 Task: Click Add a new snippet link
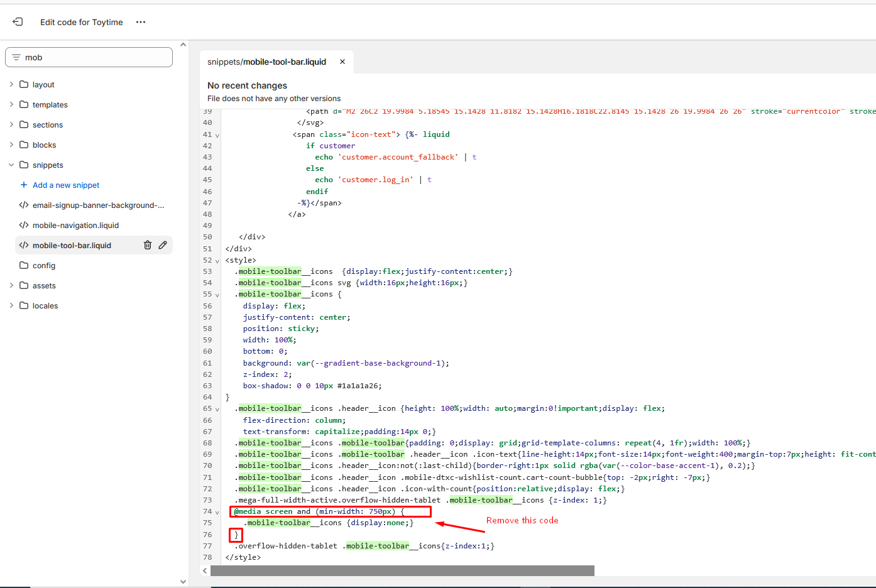[x=66, y=185]
